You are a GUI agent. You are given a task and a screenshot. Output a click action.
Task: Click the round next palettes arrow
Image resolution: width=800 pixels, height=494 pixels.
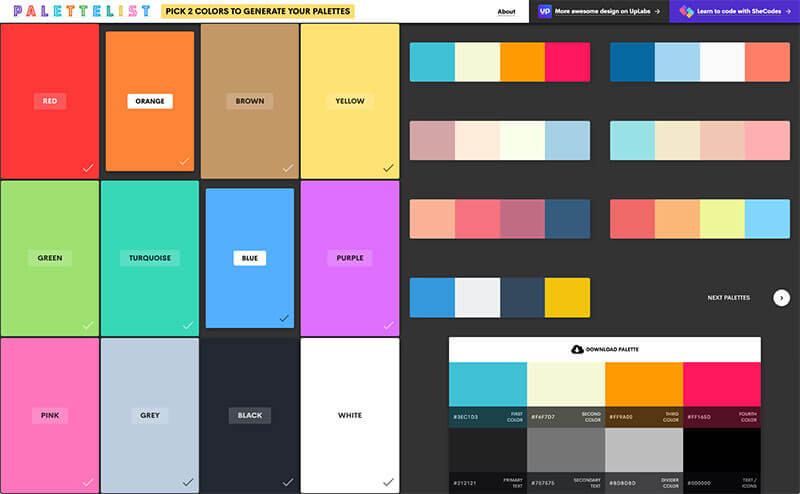pos(781,298)
